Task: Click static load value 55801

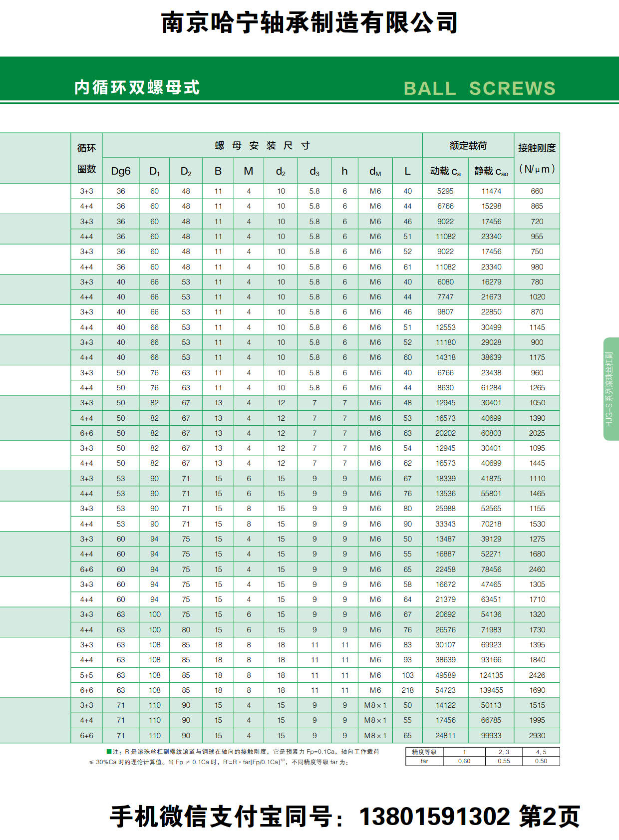Action: click(491, 494)
